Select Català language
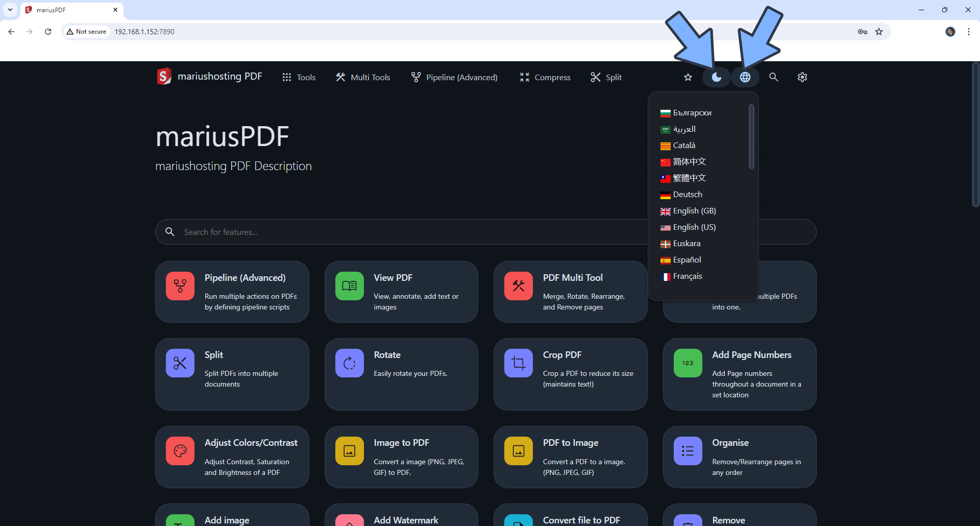 tap(678, 146)
